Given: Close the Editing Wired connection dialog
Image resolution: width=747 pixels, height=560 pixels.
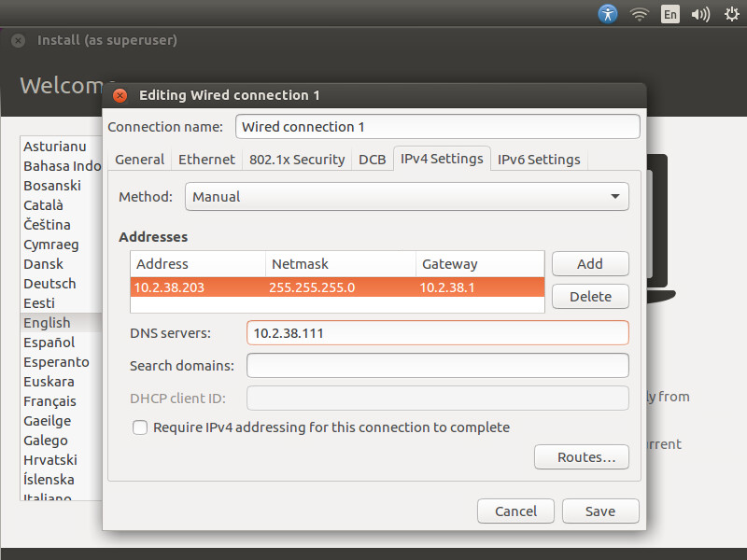Looking at the screenshot, I should click(120, 95).
